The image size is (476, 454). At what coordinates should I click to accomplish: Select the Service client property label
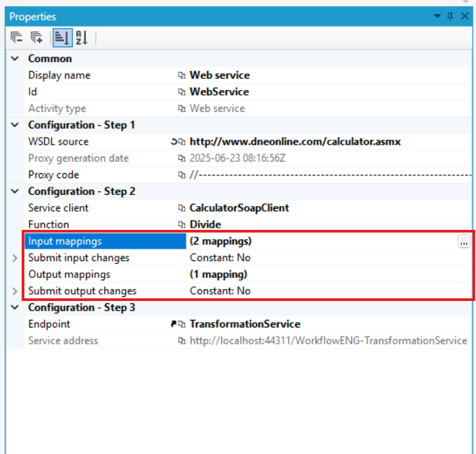coord(59,208)
